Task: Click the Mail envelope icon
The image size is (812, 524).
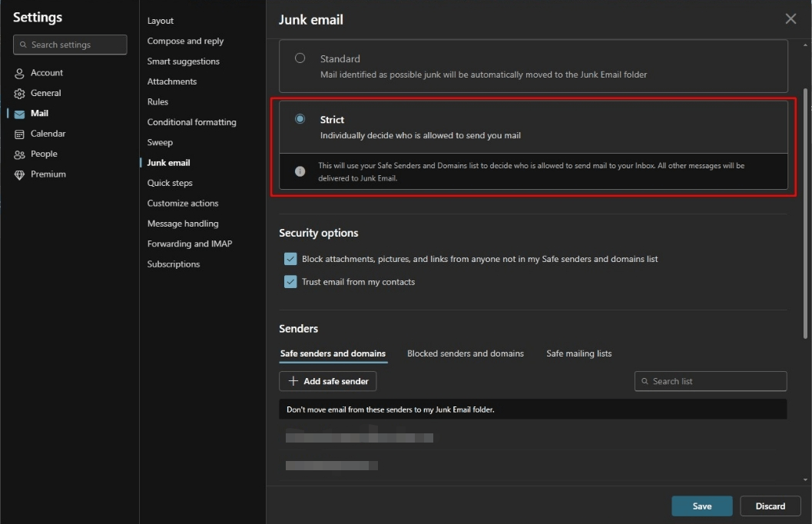Action: pyautogui.click(x=19, y=114)
